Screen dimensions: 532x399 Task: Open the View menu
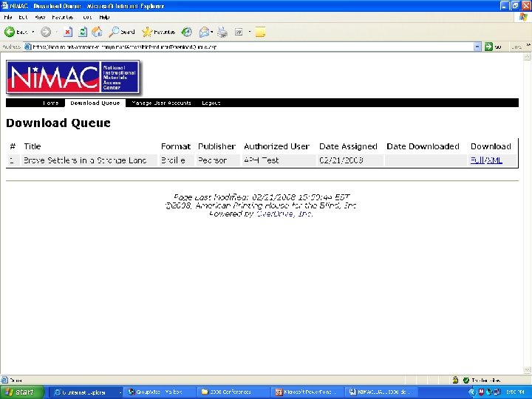(x=40, y=17)
